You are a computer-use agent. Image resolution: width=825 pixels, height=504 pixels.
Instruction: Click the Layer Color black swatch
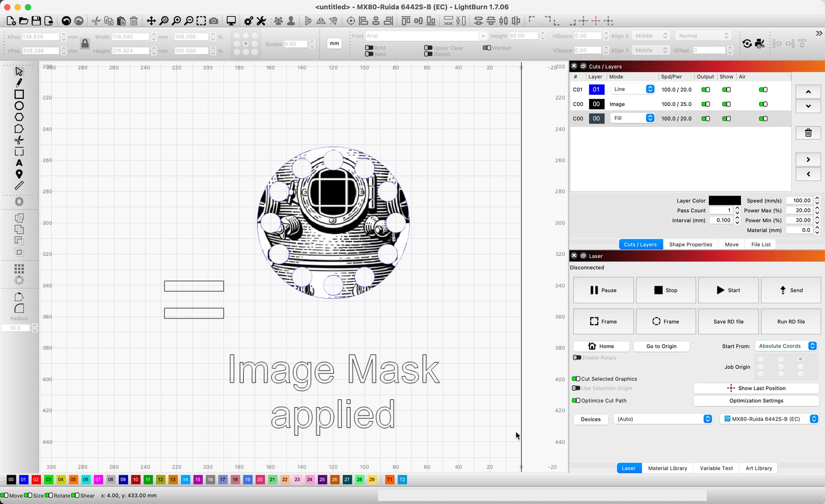[724, 200]
